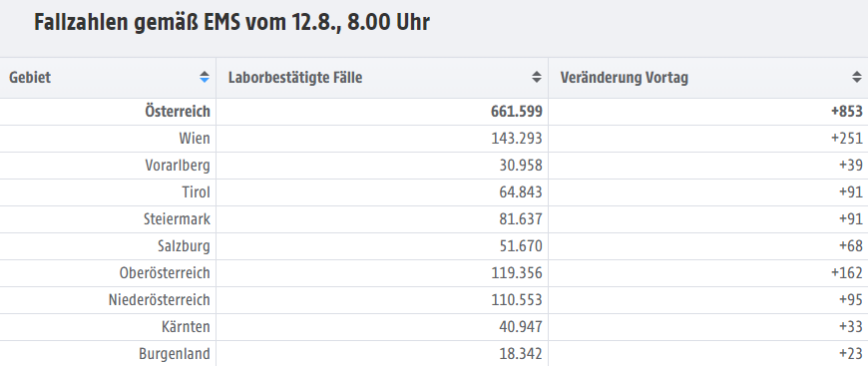Sort table by Gebiet column arrows
The image size is (868, 366).
pyautogui.click(x=205, y=78)
